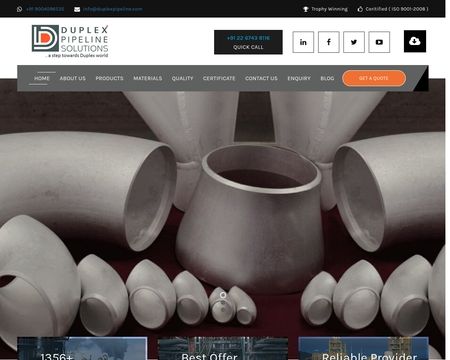Click the thumbs-up Certified icon

point(360,9)
